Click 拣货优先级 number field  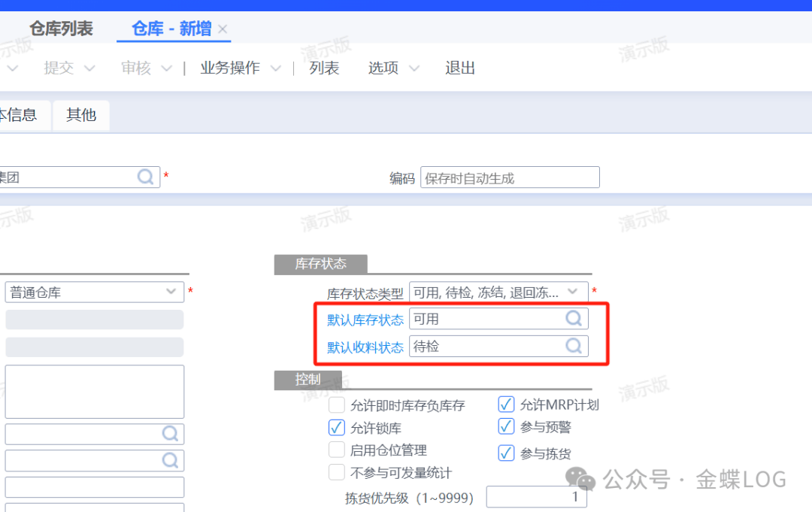[x=536, y=497]
